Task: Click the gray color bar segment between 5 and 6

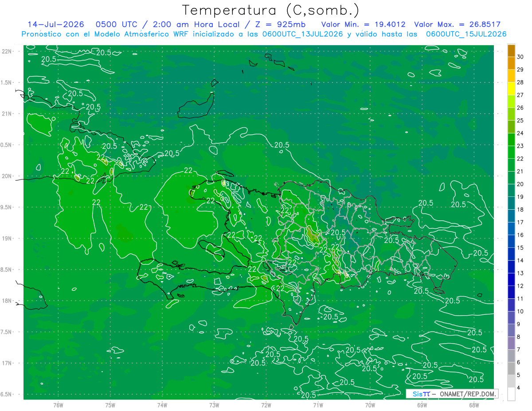Action: [511, 368]
